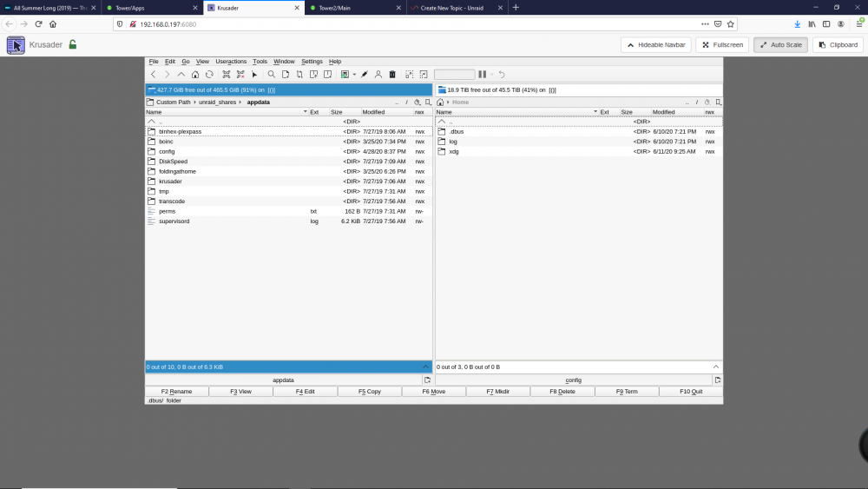Click sort arrow on right panel Name column
The image size is (868, 489).
pos(595,112)
